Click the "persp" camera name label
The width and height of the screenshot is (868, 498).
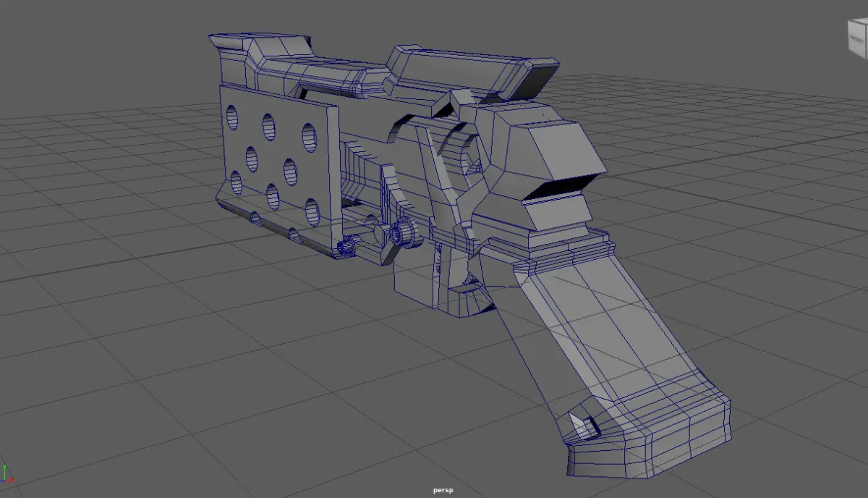click(x=443, y=490)
